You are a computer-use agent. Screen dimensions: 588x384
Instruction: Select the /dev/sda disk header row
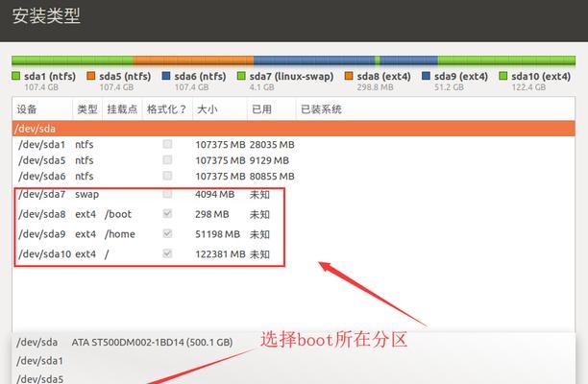point(293,129)
